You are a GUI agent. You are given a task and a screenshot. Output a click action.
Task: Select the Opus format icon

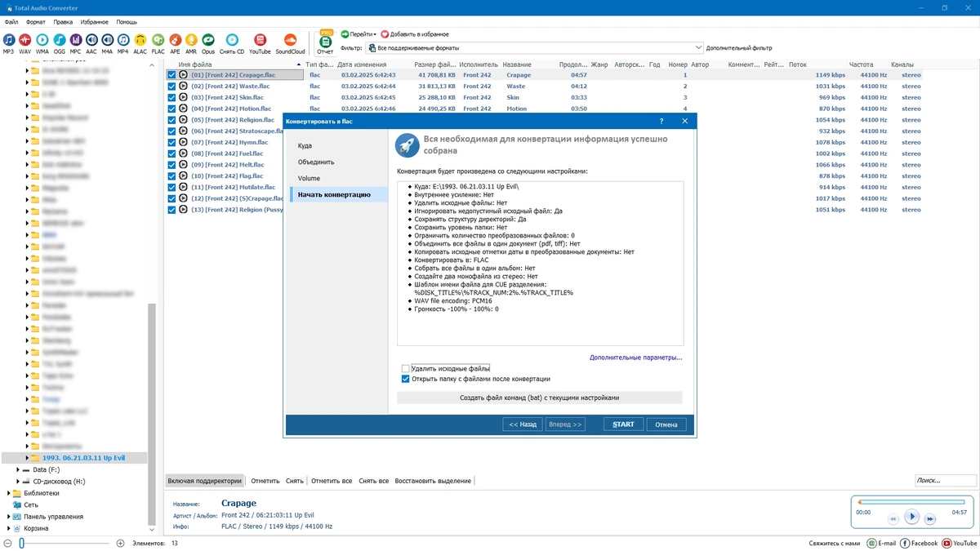pyautogui.click(x=208, y=39)
